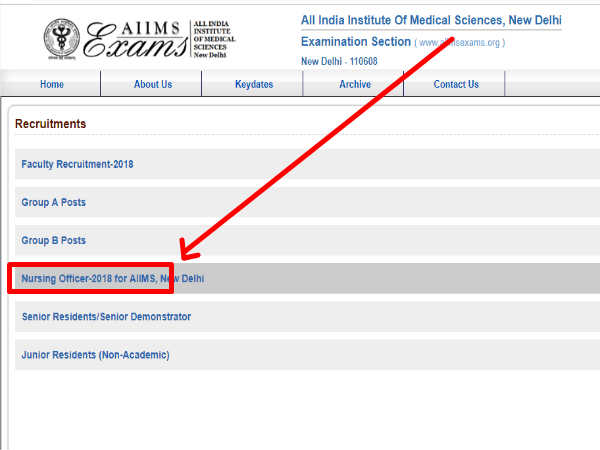600x450 pixels.
Task: Open the About Us menu tab
Action: (x=153, y=84)
